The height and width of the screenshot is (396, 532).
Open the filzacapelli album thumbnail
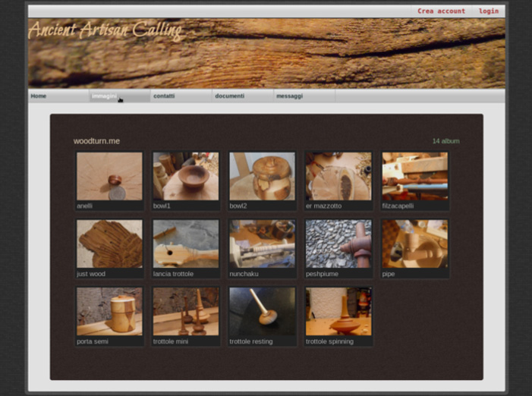(414, 176)
